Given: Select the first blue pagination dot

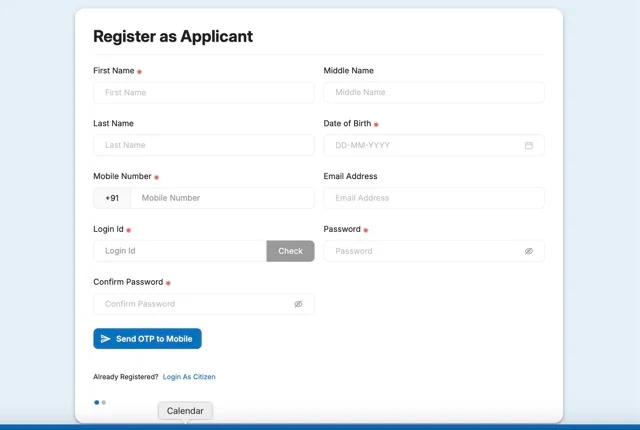Looking at the screenshot, I should (97, 402).
